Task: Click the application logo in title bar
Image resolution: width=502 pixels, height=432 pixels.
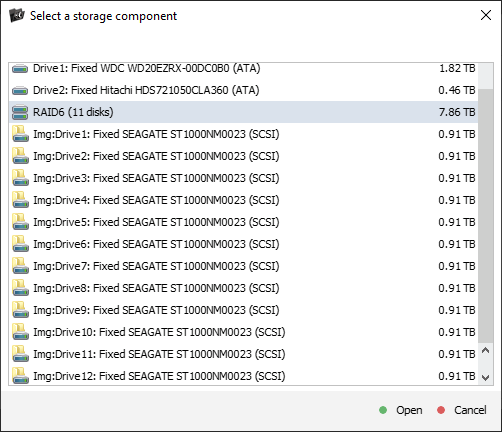Action: [x=17, y=15]
